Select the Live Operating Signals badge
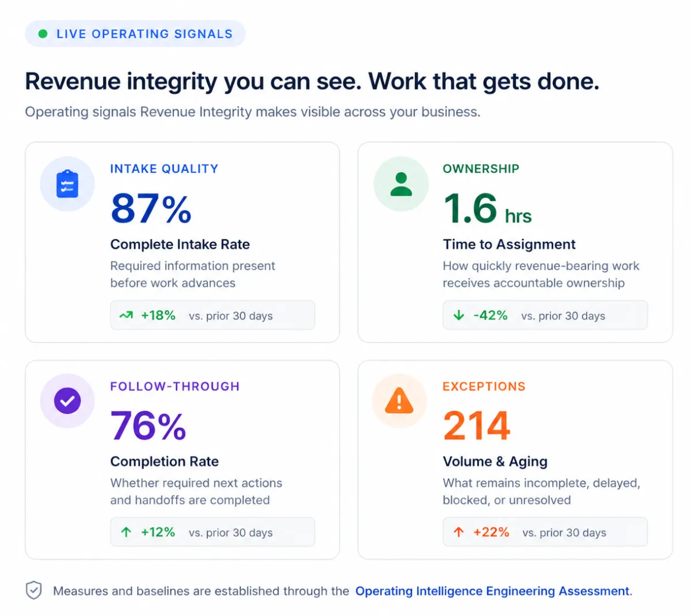The width and height of the screenshot is (691, 616). point(135,34)
